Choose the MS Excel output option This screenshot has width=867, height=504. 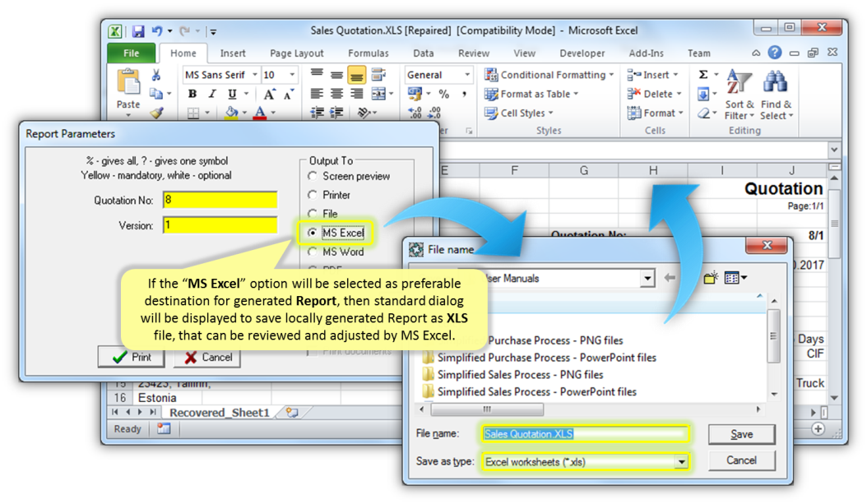pyautogui.click(x=313, y=233)
